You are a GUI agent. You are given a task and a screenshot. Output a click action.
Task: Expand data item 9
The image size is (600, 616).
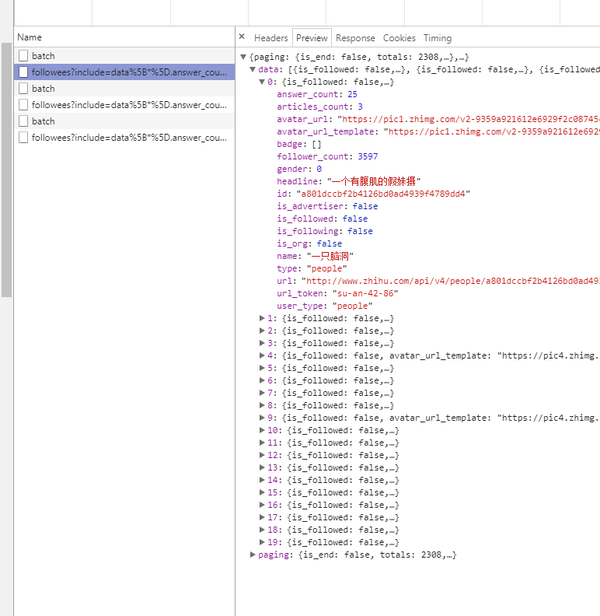pyautogui.click(x=262, y=418)
